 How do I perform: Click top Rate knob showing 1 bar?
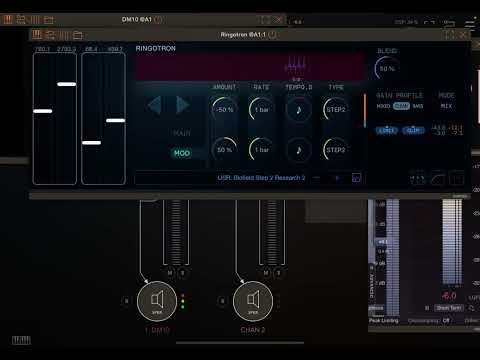pyautogui.click(x=261, y=109)
